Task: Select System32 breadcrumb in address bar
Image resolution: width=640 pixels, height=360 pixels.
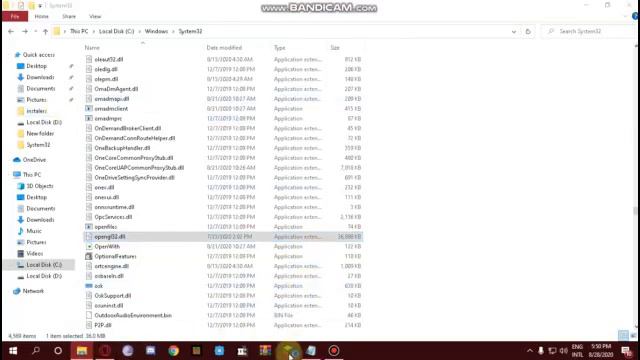Action: click(190, 31)
